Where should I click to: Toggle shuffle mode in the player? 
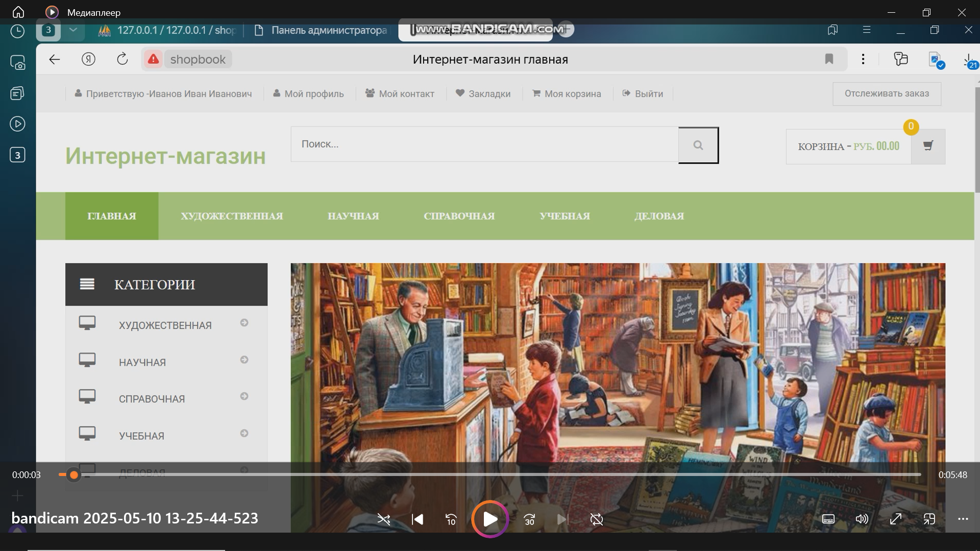(x=383, y=519)
